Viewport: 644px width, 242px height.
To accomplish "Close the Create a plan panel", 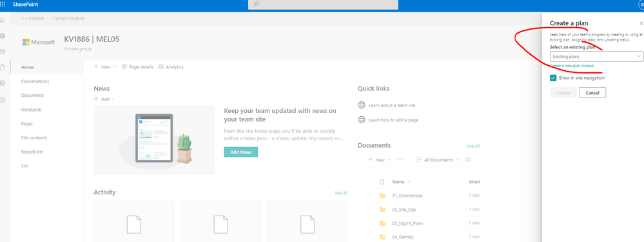I will (x=641, y=23).
